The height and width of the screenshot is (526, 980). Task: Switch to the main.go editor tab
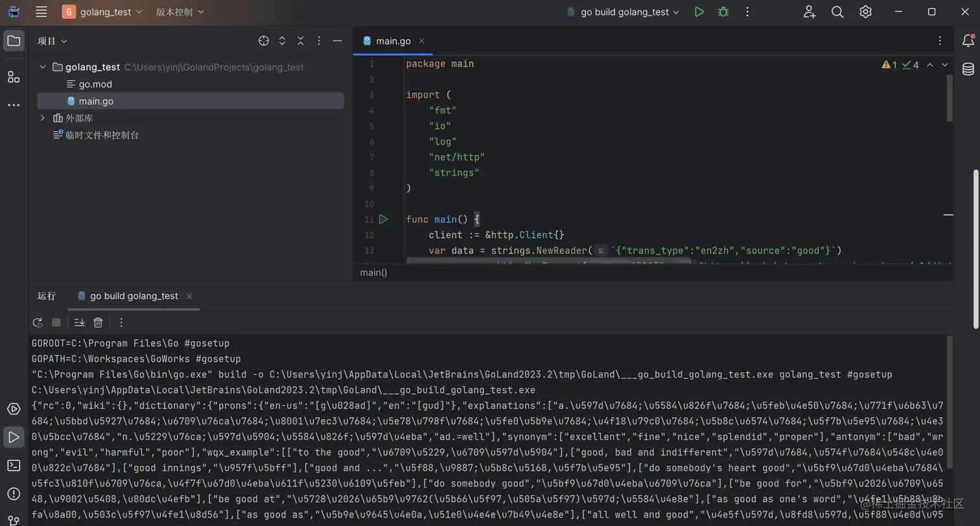click(393, 41)
